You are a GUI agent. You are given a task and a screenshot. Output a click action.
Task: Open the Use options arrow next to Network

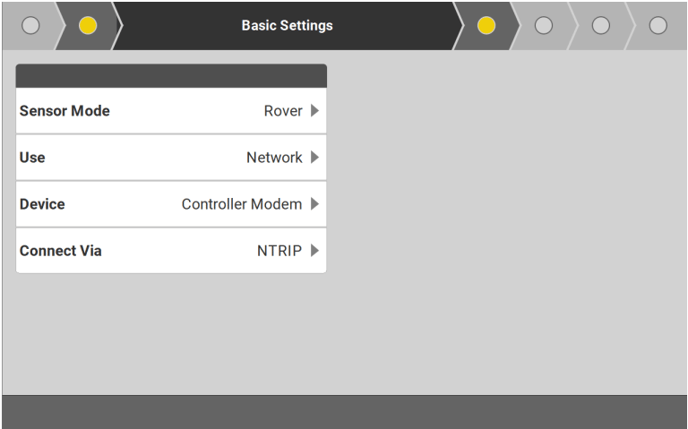coord(315,157)
